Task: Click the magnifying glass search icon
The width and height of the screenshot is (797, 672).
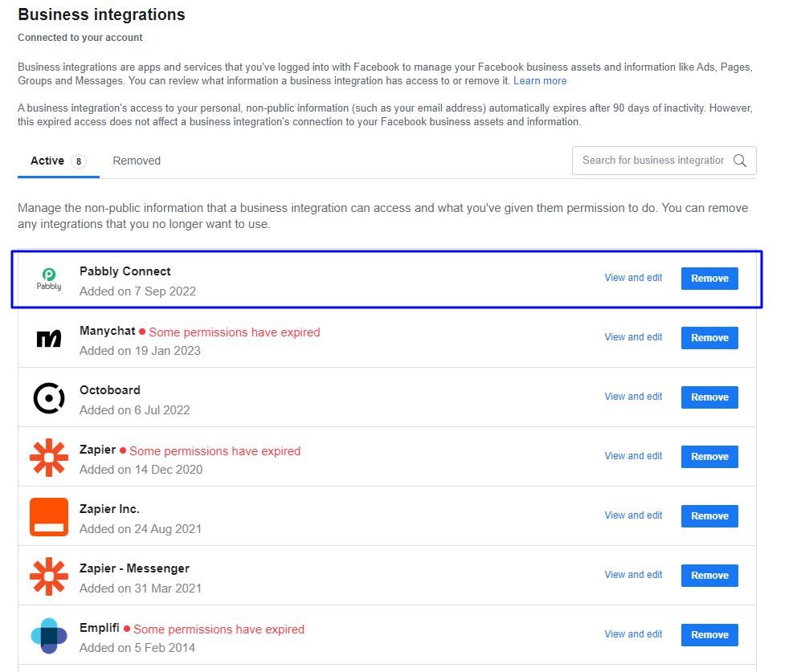Action: 740,161
